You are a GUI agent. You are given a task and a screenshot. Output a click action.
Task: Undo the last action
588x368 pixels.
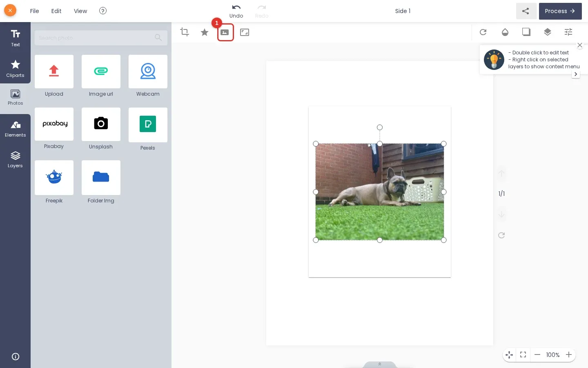tap(236, 11)
